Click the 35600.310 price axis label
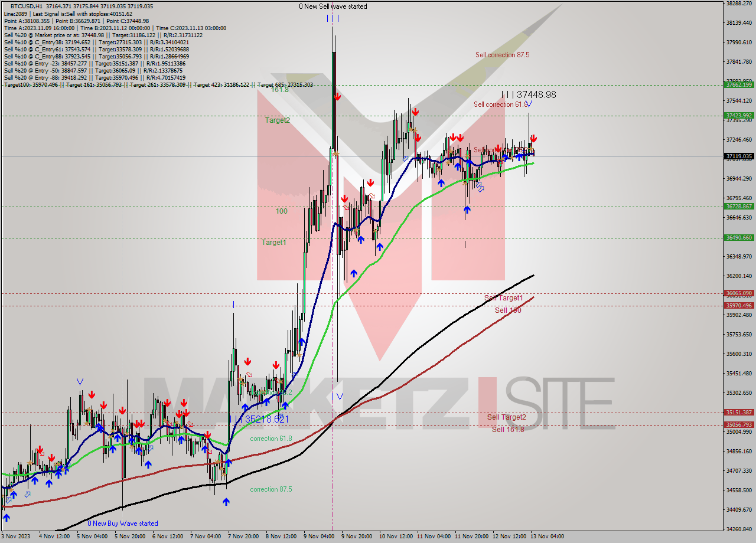Screen dimensions: 756x543 (x=739, y=354)
